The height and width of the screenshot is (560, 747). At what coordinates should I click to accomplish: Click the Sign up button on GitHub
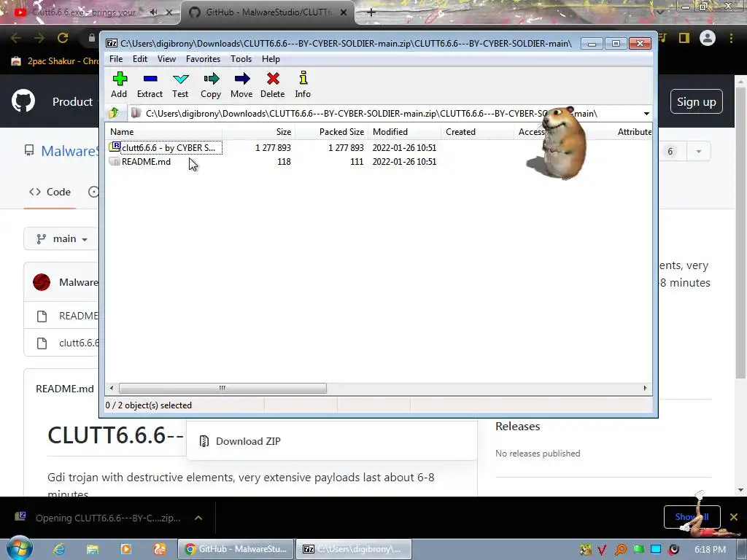click(696, 102)
